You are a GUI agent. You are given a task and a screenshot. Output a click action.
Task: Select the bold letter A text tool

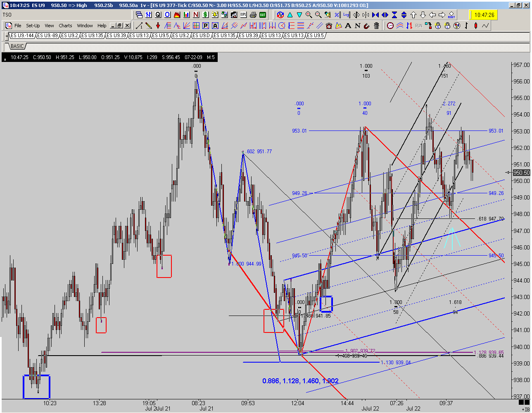coord(348,26)
